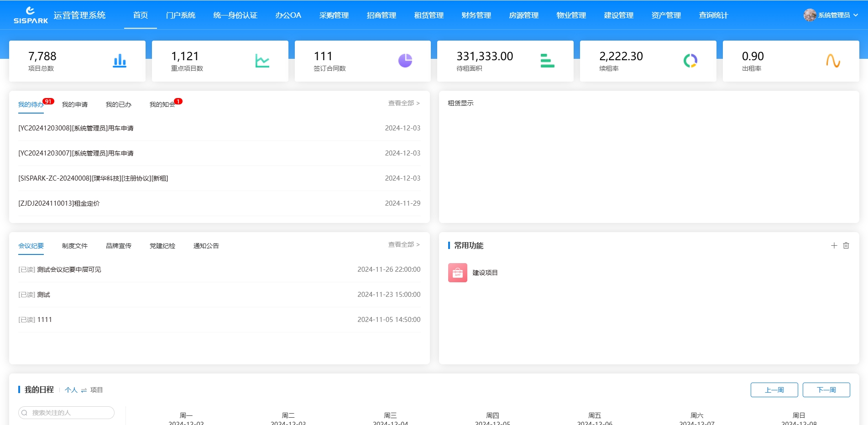Click the 搜索关注的人 input field
Viewport: 868px width, 425px height.
pyautogui.click(x=66, y=412)
